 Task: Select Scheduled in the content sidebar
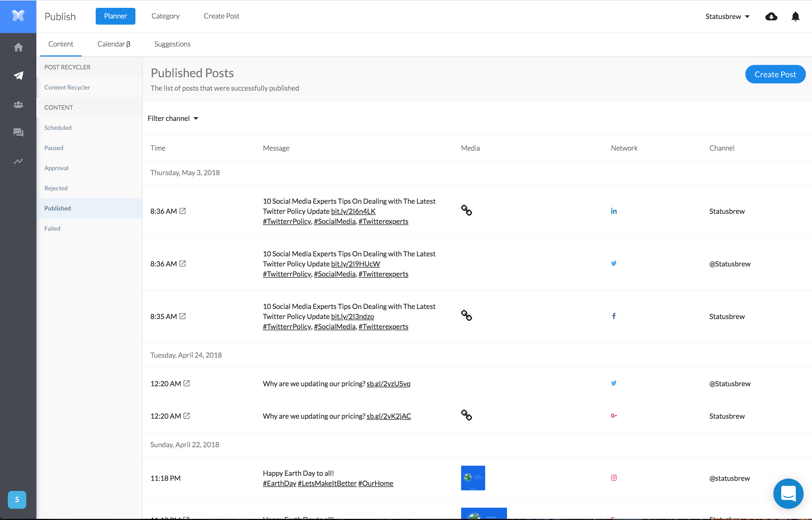tap(58, 128)
